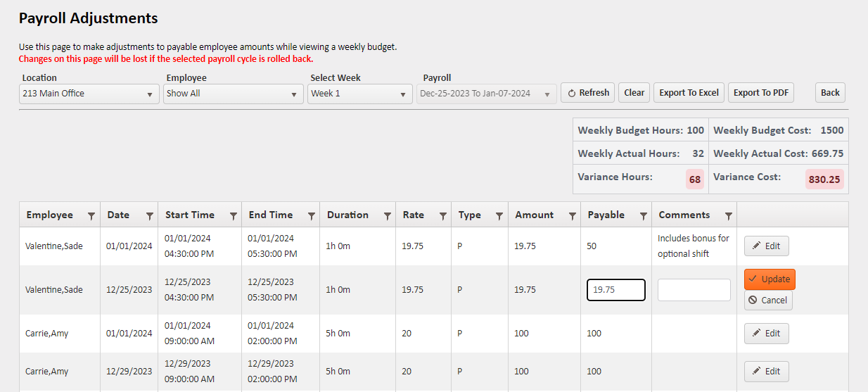Edit the Carrie,Amy 01/01/2024 row
The image size is (868, 392).
pyautogui.click(x=766, y=334)
